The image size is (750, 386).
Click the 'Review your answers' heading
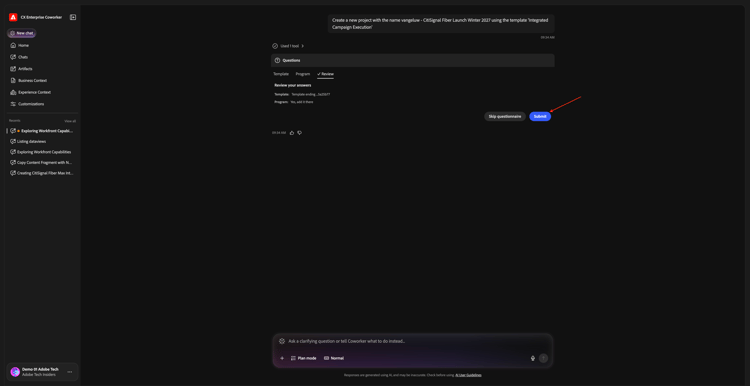coord(292,85)
